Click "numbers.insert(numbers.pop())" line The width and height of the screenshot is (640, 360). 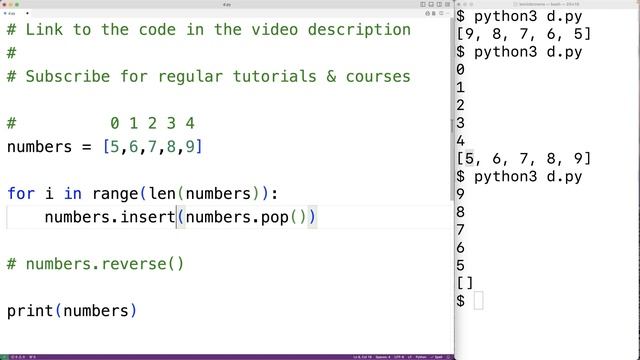(180, 217)
